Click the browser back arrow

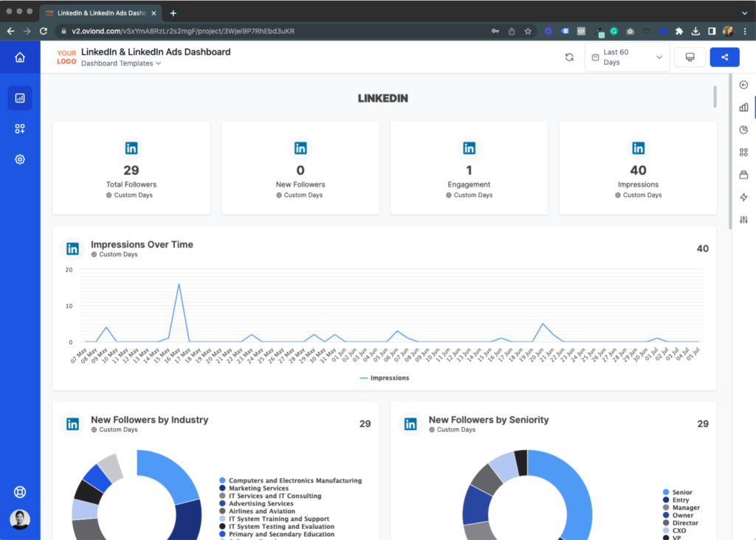(x=10, y=31)
